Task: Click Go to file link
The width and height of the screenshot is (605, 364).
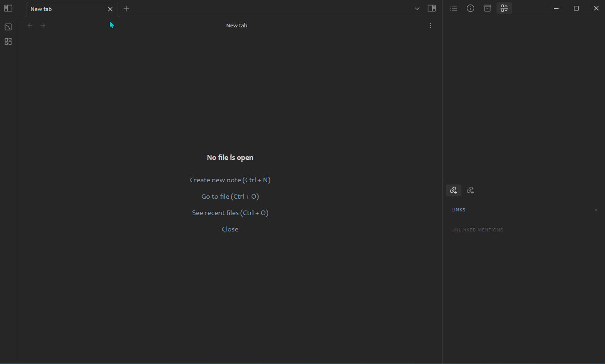Action: pos(230,196)
